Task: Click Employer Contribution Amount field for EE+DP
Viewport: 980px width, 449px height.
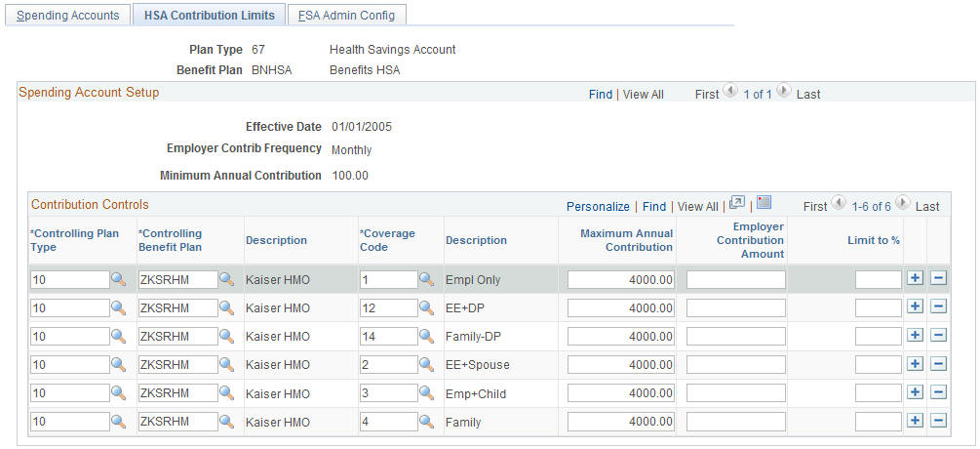Action: click(735, 307)
